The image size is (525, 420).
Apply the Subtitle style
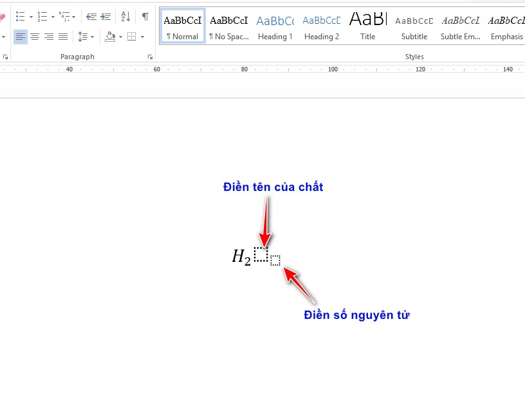(414, 26)
